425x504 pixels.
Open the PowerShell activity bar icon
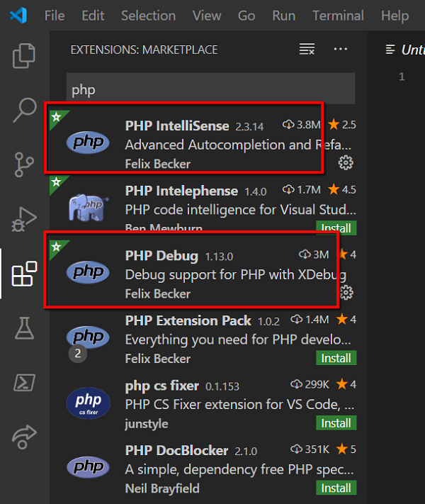(x=24, y=383)
